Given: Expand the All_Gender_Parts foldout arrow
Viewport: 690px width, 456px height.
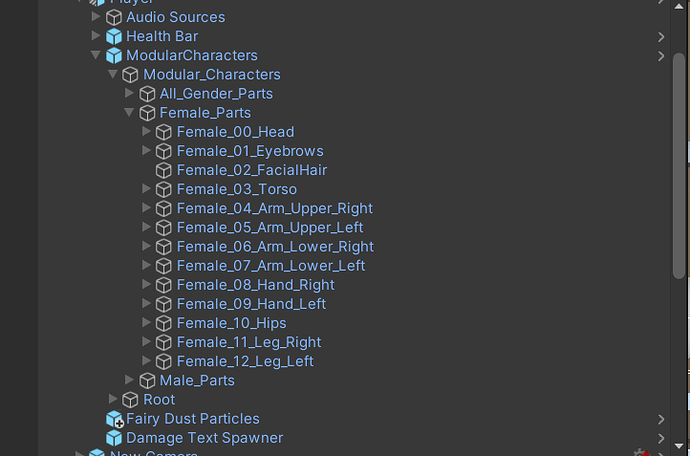Looking at the screenshot, I should 129,94.
